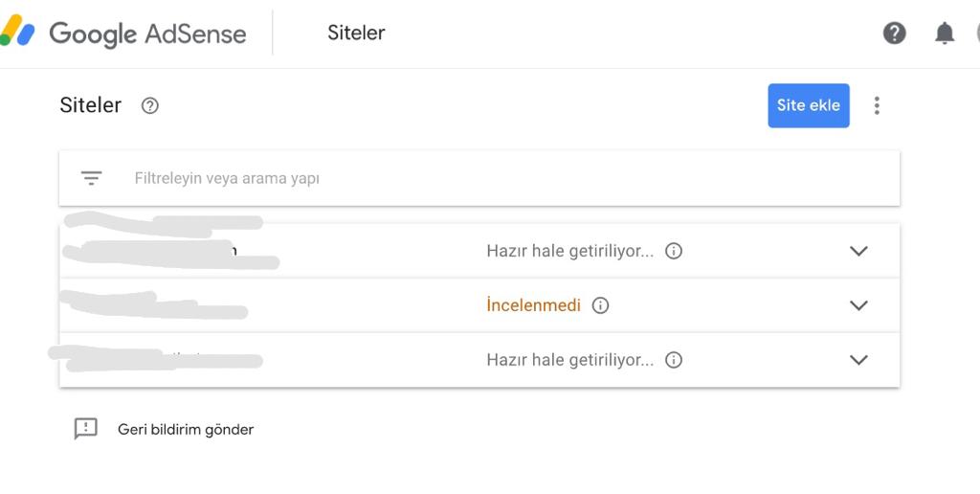Click the Geri bildirim gönder feedback icon
Viewport: 980px width, 494px height.
[85, 429]
